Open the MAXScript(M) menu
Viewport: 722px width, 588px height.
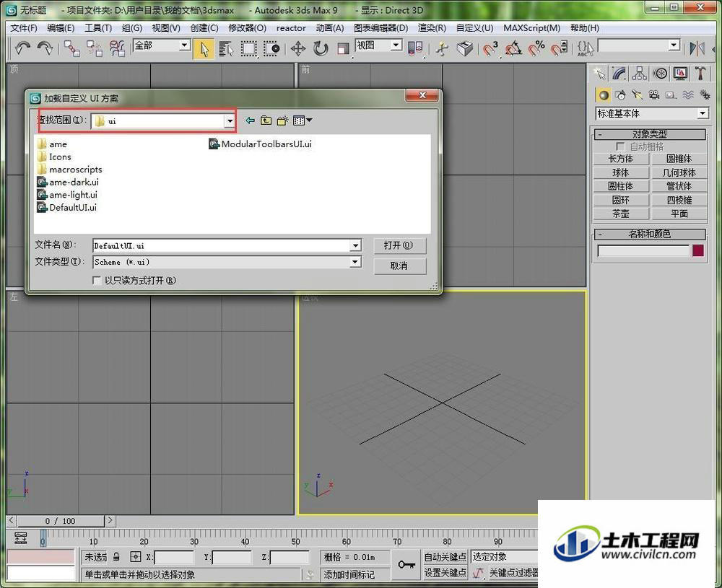[x=532, y=28]
